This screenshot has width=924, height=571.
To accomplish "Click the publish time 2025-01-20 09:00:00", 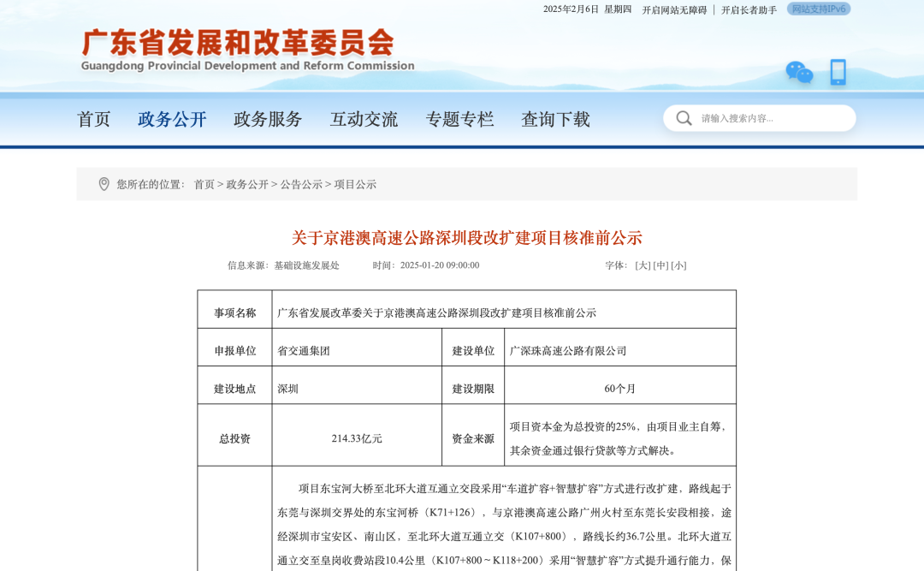I will [x=440, y=265].
